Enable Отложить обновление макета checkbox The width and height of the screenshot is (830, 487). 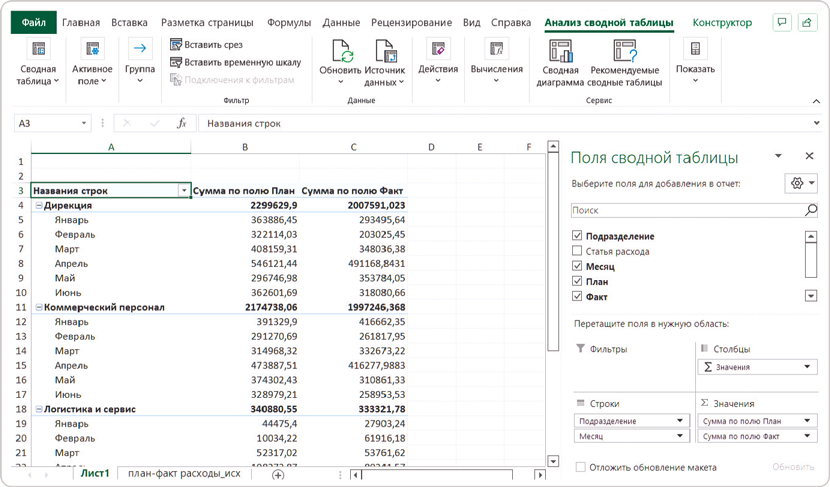tap(580, 467)
